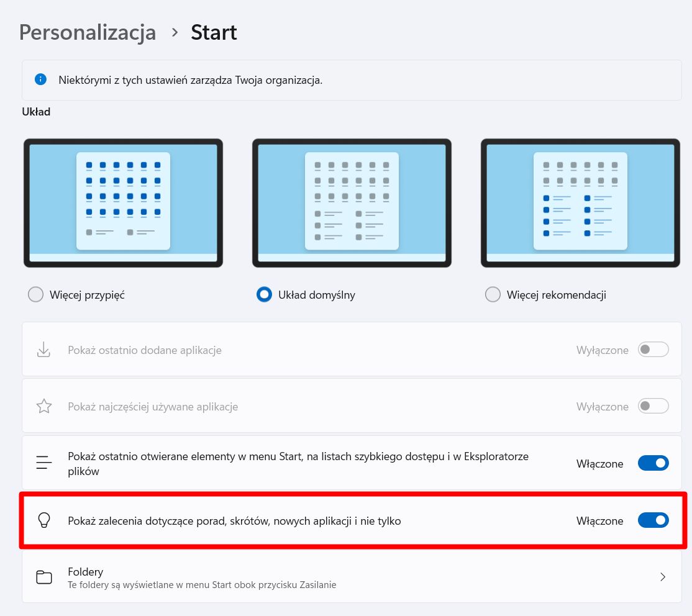
Task: Turn off the recommendations toggle highlighted in red
Action: click(x=653, y=520)
